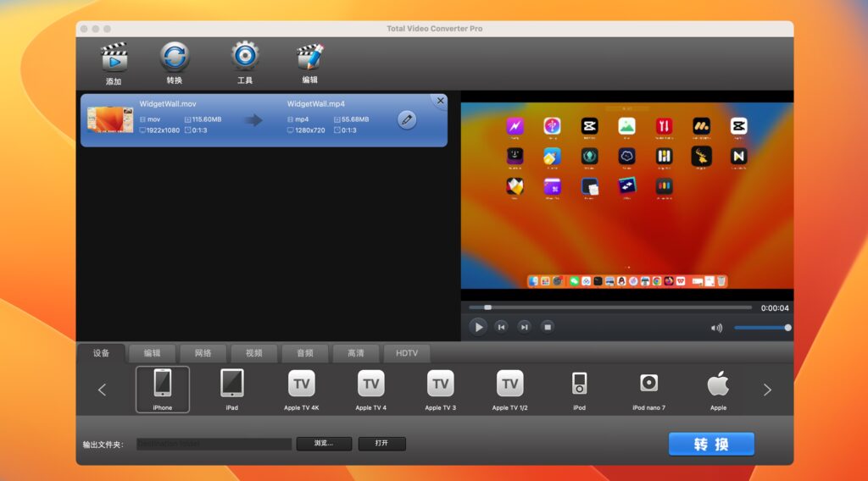This screenshot has width=868, height=481.
Task: Mute the preview speaker icon
Action: [x=717, y=328]
